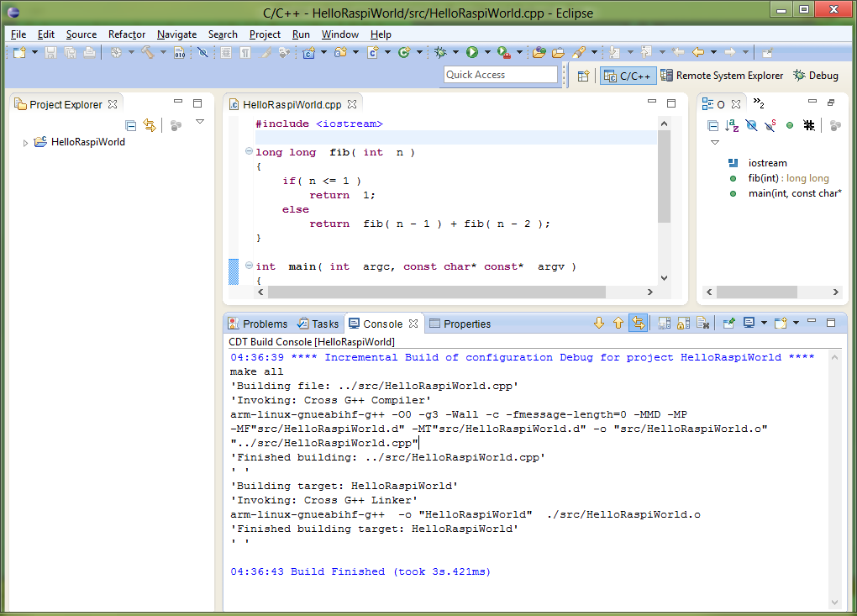Screen dimensions: 857x616
Task: Open the Refactor menu
Action: (x=127, y=34)
